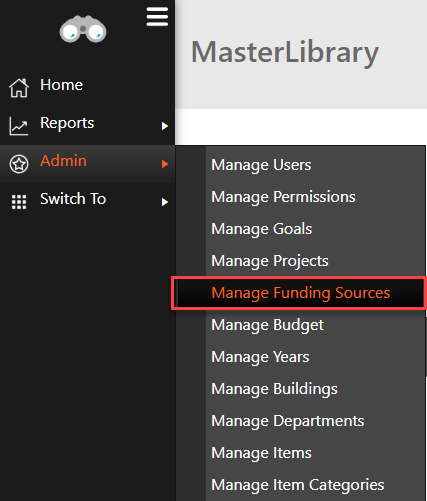The image size is (427, 501).
Task: Choose Manage Funding Sources
Action: [300, 293]
